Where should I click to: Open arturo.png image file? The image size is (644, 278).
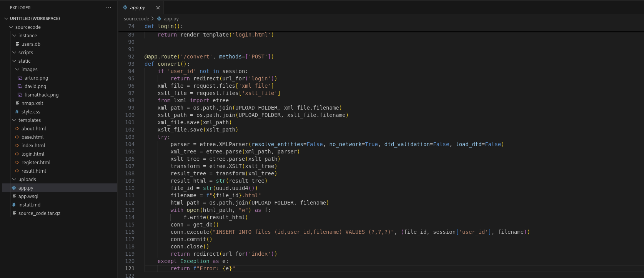36,78
